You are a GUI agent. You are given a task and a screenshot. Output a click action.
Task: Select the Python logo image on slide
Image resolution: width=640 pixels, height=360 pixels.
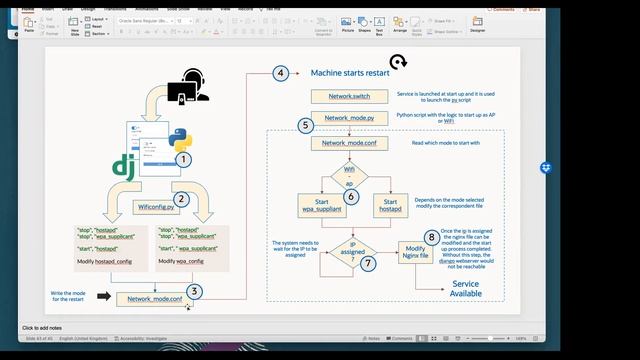pos(180,140)
